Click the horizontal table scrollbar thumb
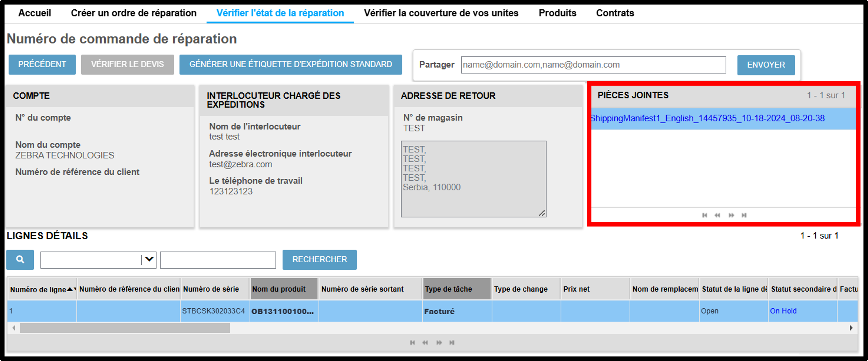This screenshot has width=868, height=361. coord(125,328)
